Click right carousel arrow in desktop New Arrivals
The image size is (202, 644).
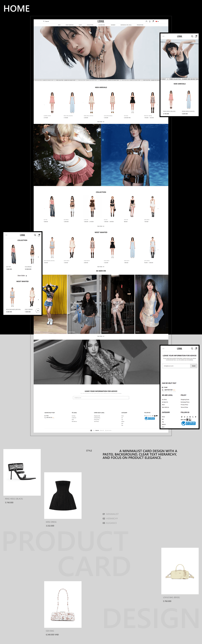158,105
